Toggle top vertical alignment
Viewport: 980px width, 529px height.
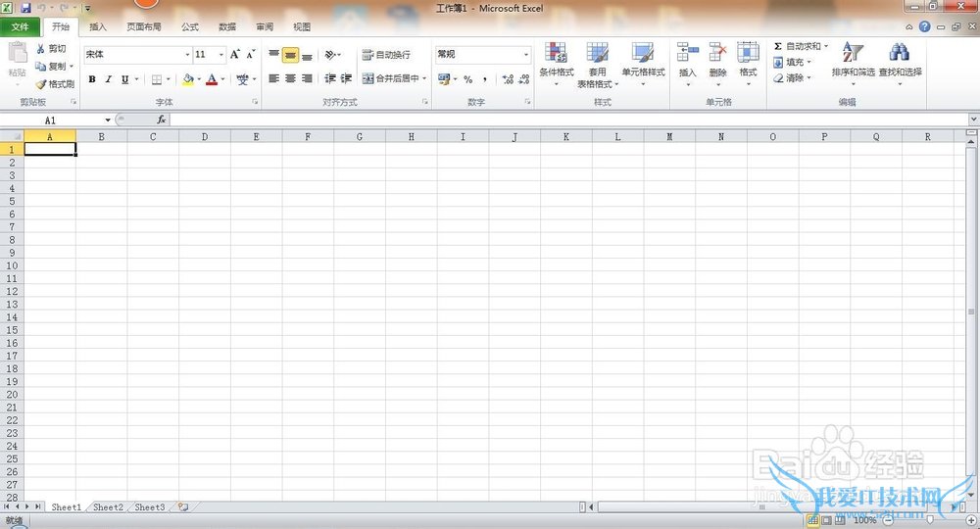pos(273,55)
